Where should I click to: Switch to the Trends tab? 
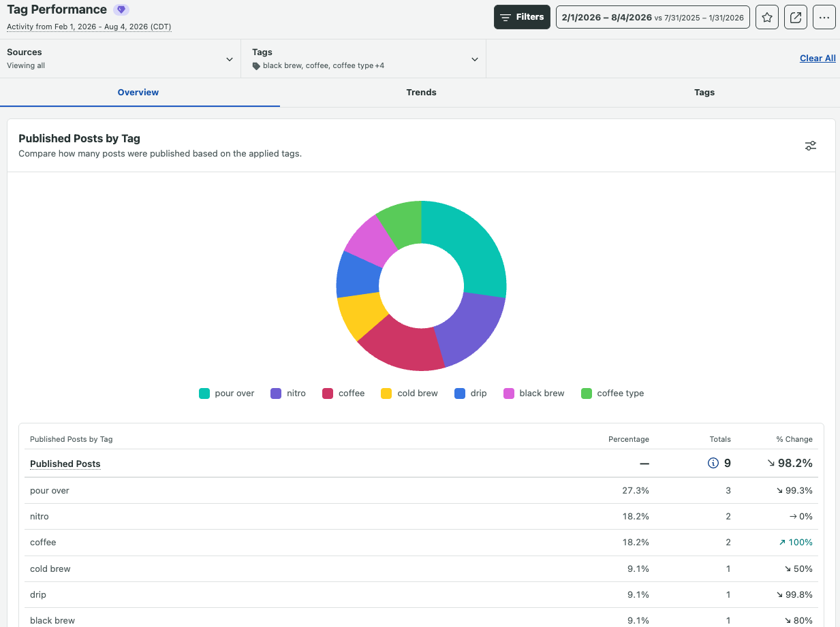(421, 92)
